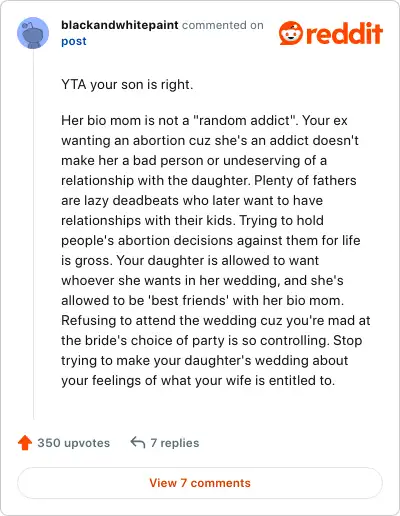Click the line 'people's abortion decisions against them'

211,241
